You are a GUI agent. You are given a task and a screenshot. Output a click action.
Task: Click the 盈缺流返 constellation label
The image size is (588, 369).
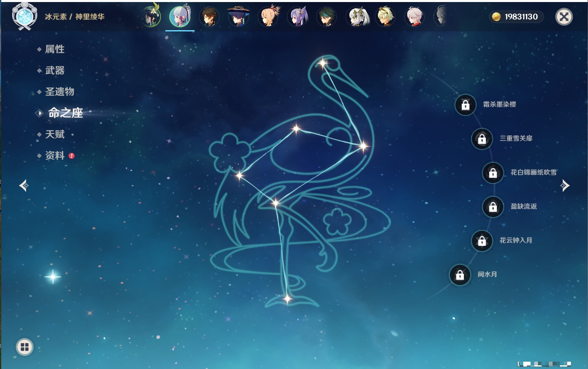524,206
